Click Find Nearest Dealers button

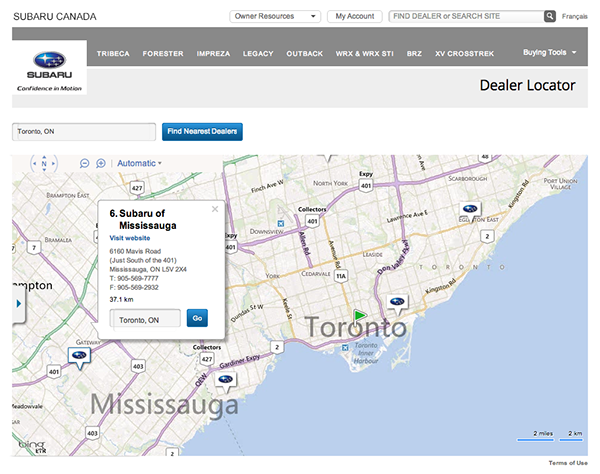pyautogui.click(x=202, y=132)
